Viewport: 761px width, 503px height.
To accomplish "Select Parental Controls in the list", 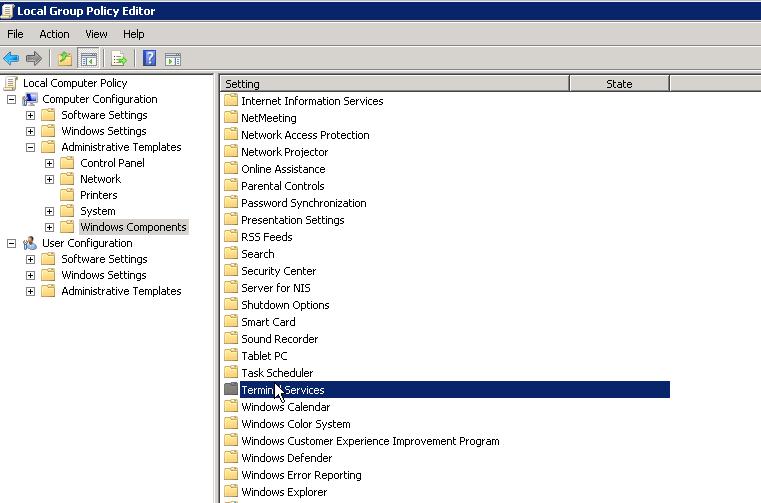I will click(282, 186).
